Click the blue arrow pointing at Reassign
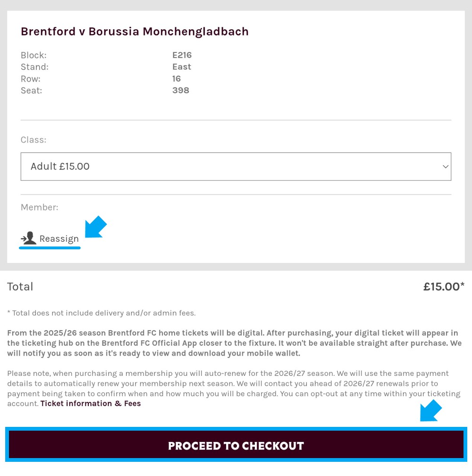This screenshot has height=476, width=472. (x=95, y=227)
